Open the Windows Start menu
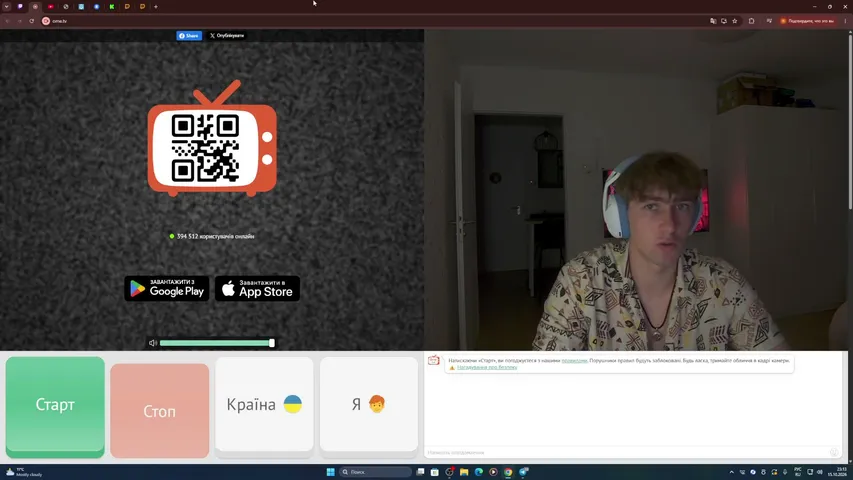This screenshot has width=853, height=480. (330, 472)
